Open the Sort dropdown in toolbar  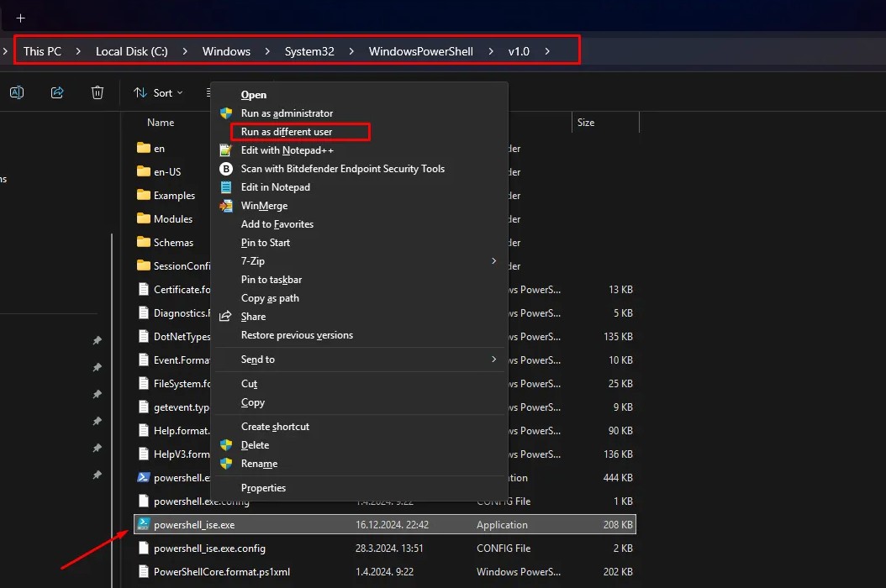tap(159, 92)
